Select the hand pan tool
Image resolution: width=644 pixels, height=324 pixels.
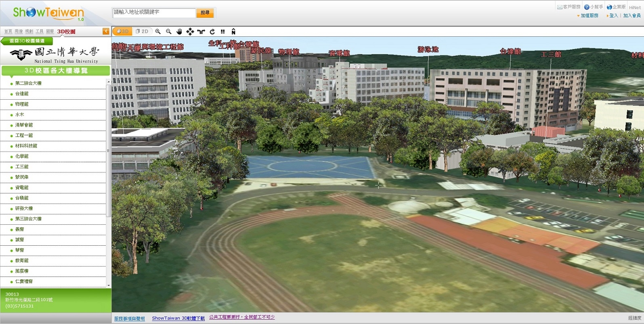[x=179, y=31]
